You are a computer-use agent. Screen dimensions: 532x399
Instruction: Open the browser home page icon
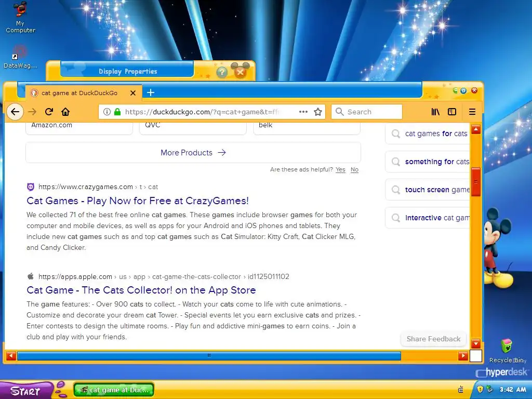[65, 112]
